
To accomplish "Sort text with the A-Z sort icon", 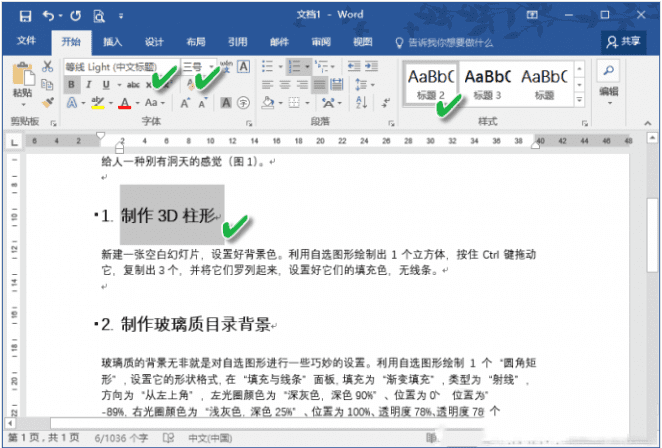I will point(361,103).
